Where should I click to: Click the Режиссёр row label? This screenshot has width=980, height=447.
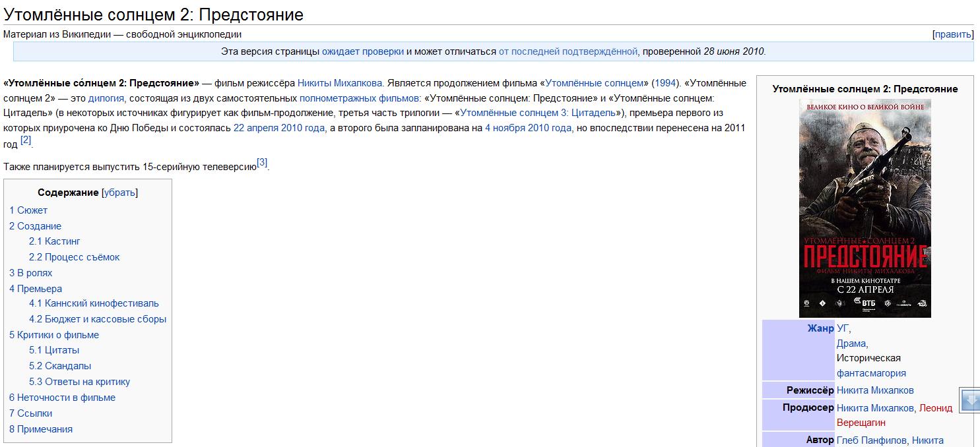pyautogui.click(x=810, y=390)
